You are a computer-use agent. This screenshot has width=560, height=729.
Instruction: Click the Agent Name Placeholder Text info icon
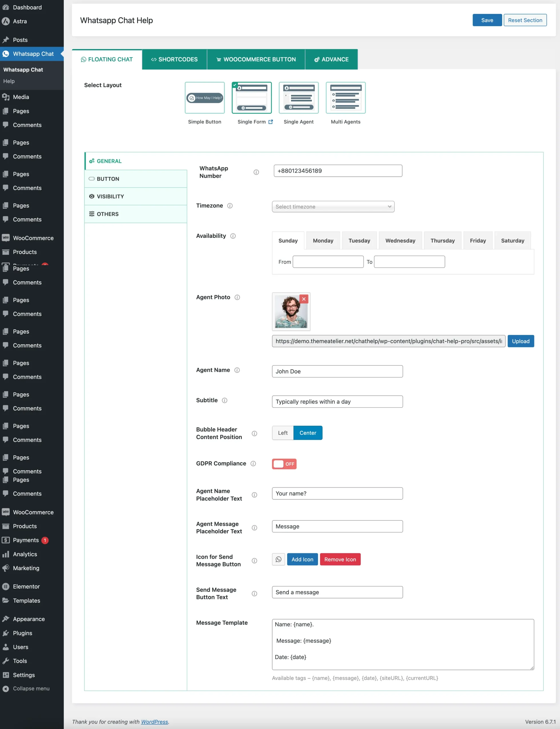pyautogui.click(x=254, y=495)
